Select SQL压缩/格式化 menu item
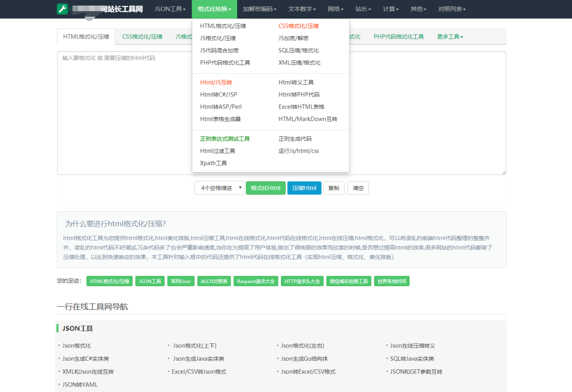 point(298,50)
